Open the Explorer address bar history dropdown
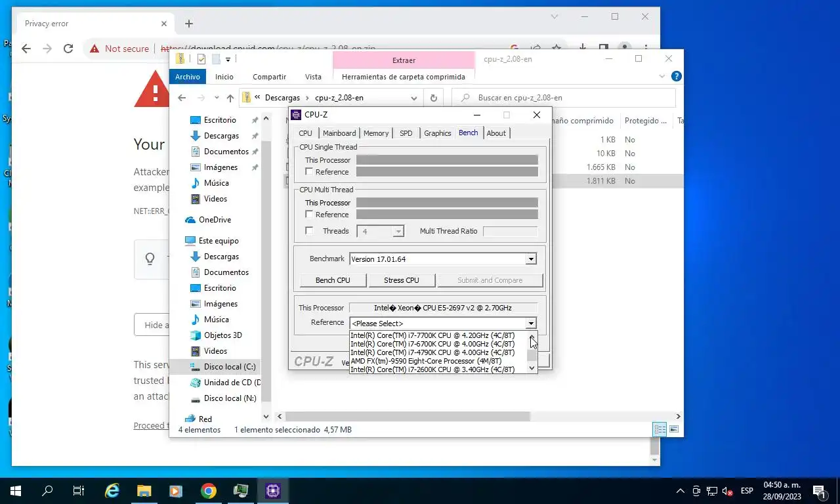The image size is (840, 504). 414,98
